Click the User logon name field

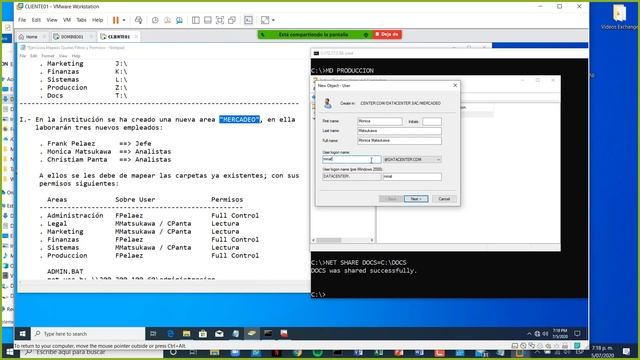click(351, 160)
